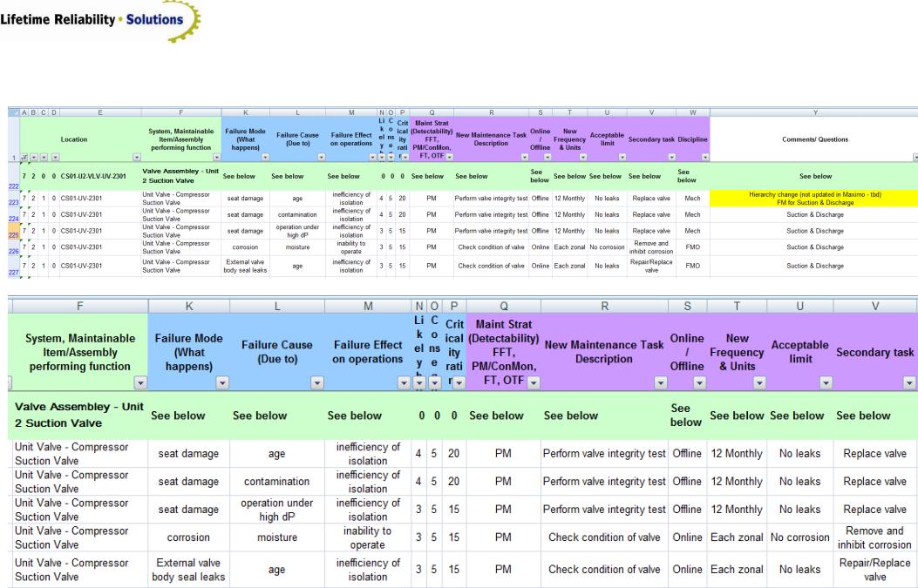Select 'inability to operate' in lower table
This screenshot has height=588, width=918.
[368, 537]
